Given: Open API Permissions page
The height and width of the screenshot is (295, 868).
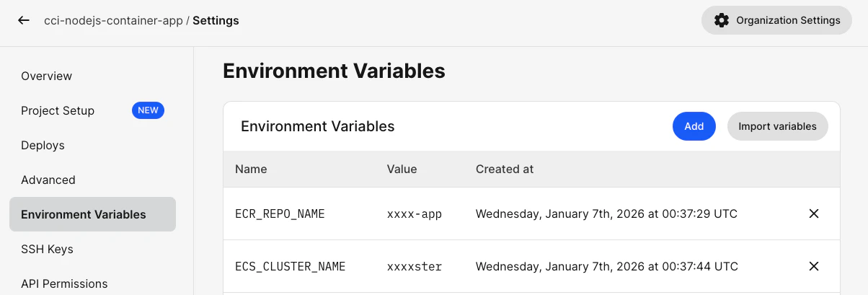Looking at the screenshot, I should tap(64, 283).
